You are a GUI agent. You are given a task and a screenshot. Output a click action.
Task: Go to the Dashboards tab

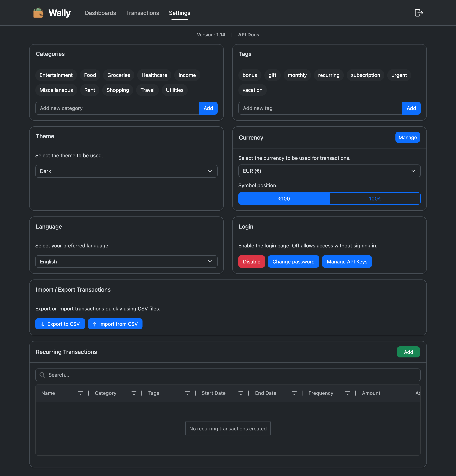pos(100,13)
